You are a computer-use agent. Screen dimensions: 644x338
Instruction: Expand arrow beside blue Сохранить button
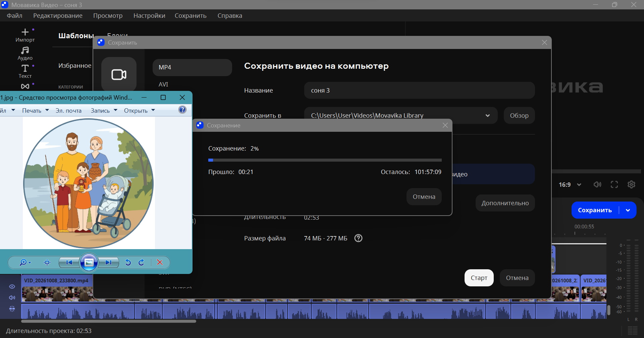[x=628, y=210]
